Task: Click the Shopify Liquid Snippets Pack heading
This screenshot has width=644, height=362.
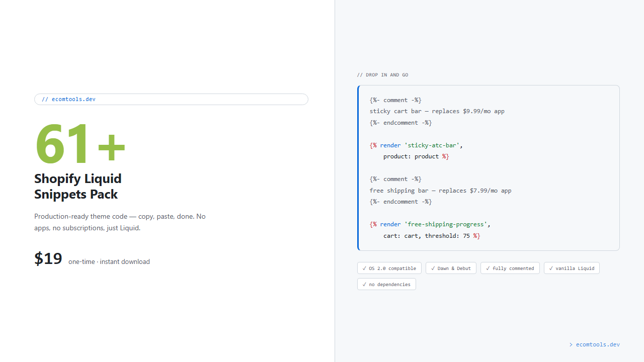Action: 78,187
